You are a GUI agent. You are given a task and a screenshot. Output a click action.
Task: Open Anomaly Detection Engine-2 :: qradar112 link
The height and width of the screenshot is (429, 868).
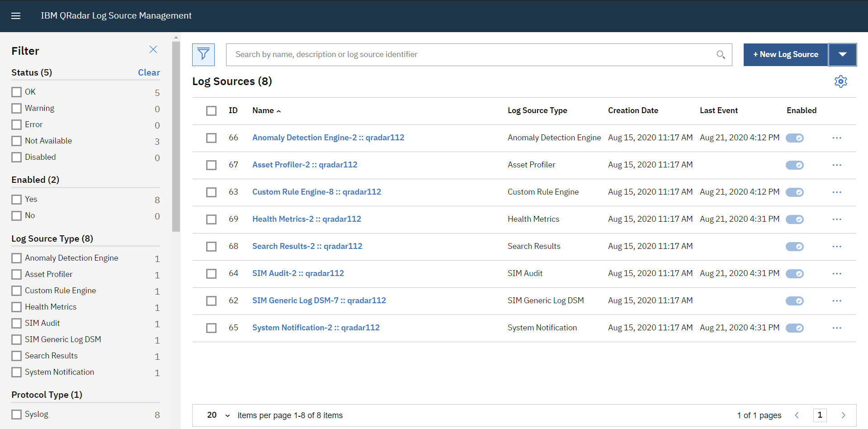click(x=328, y=138)
